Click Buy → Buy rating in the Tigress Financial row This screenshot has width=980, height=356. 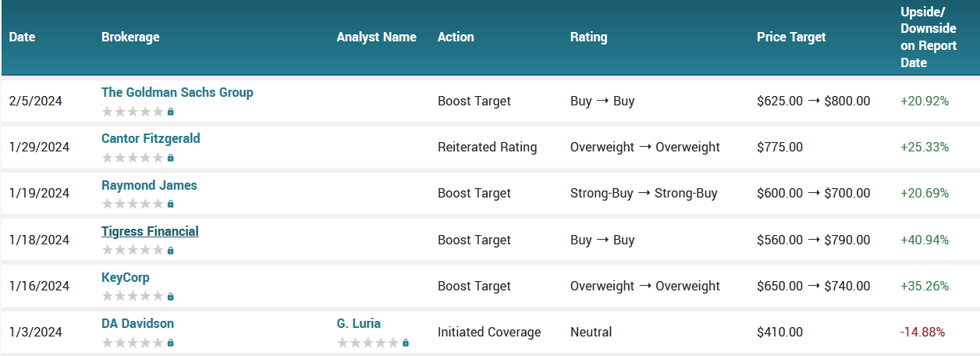(602, 240)
